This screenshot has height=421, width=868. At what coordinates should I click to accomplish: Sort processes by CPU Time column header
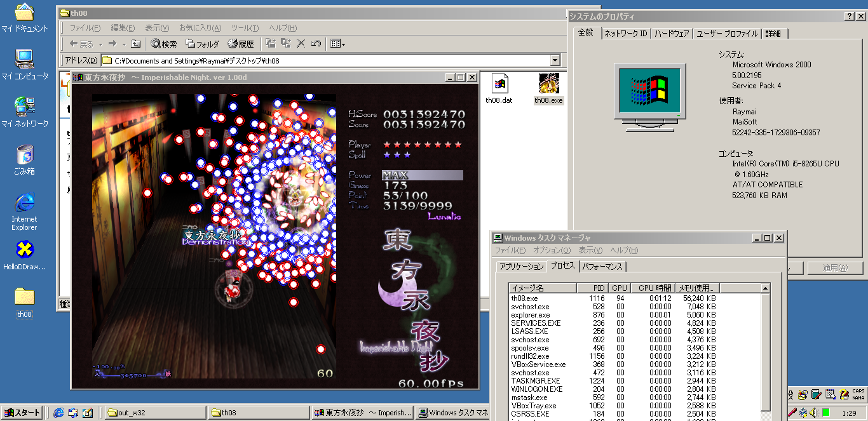click(651, 288)
